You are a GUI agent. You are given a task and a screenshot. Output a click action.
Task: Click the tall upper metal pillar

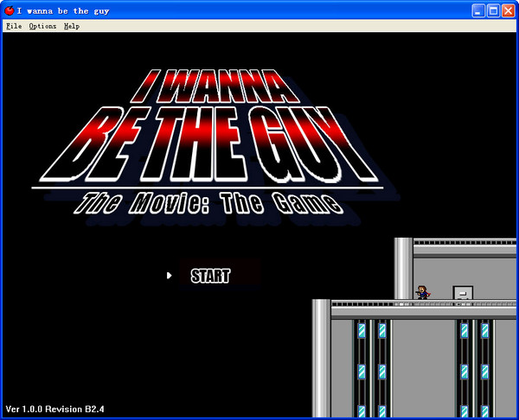click(x=403, y=268)
